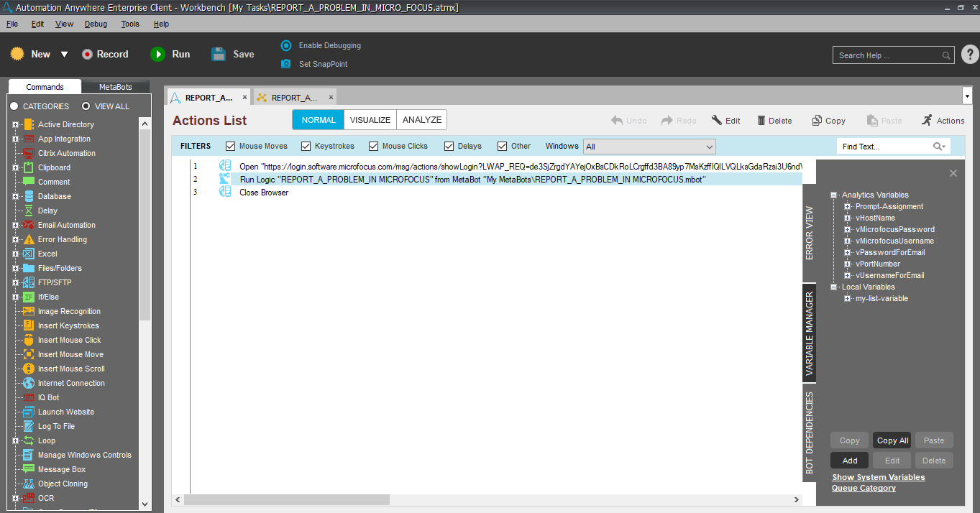Open the tab list dropdown arrow
Screen dimensions: 980x513
coord(966,96)
